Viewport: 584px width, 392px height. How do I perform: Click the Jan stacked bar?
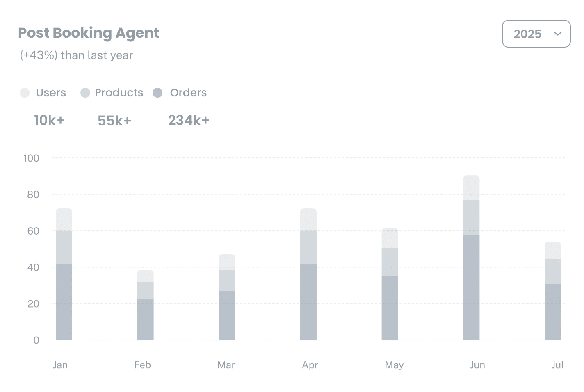point(64,275)
